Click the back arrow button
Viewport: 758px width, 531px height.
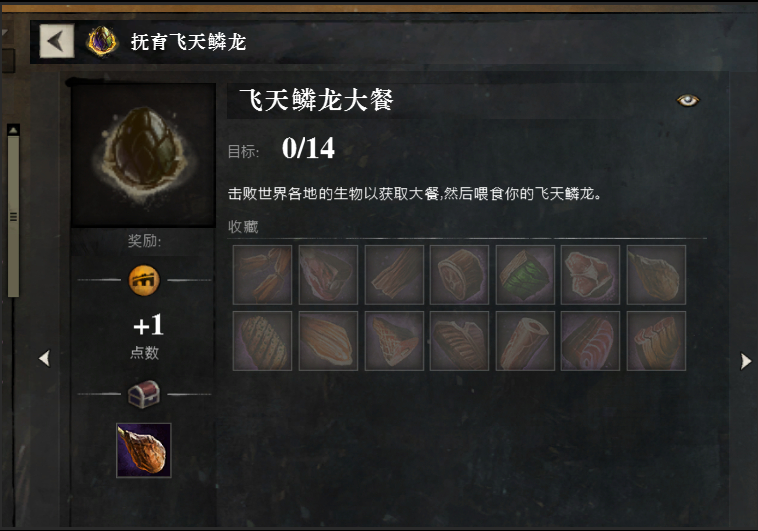(57, 41)
